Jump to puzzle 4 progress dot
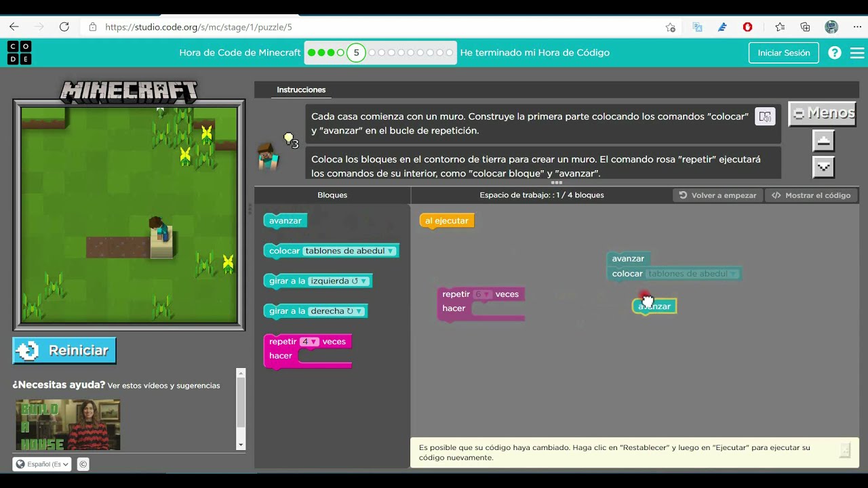The width and height of the screenshot is (868, 488). (x=340, y=53)
